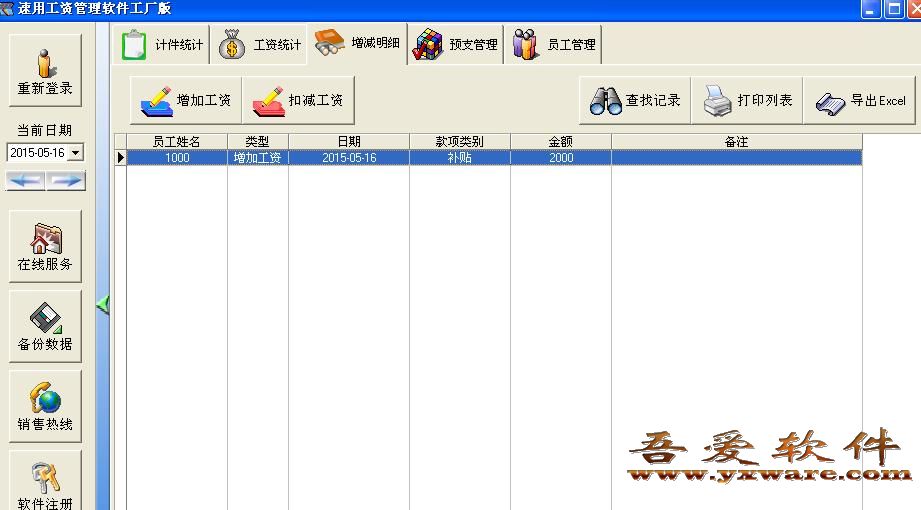Sort by 员工姓名 column header
This screenshot has height=510, width=921.
[177, 142]
